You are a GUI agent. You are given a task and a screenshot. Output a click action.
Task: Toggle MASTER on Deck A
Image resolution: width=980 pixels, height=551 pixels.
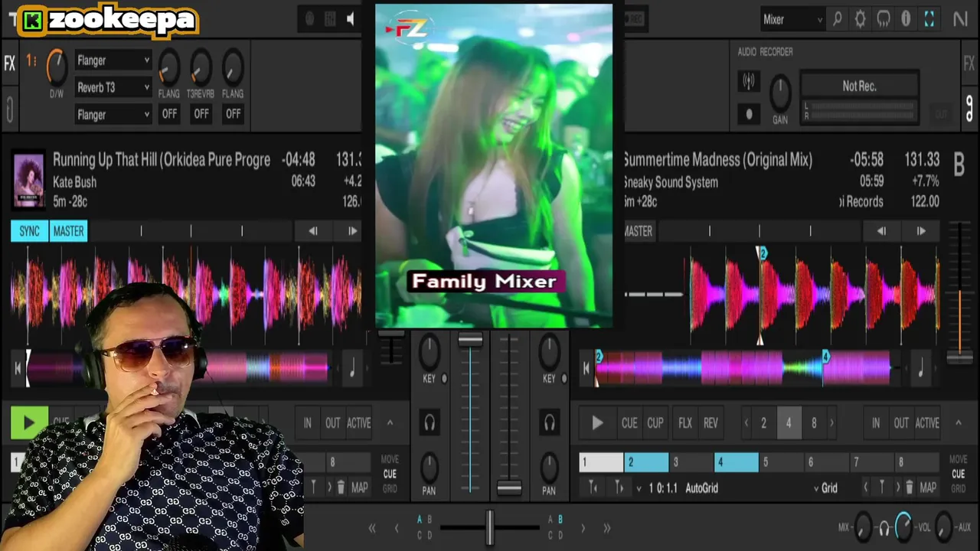pos(68,231)
